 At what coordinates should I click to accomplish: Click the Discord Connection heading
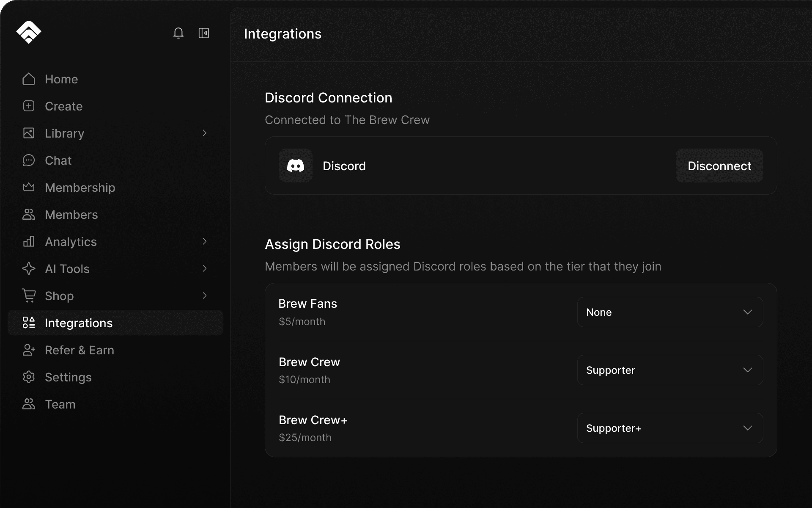click(x=329, y=98)
